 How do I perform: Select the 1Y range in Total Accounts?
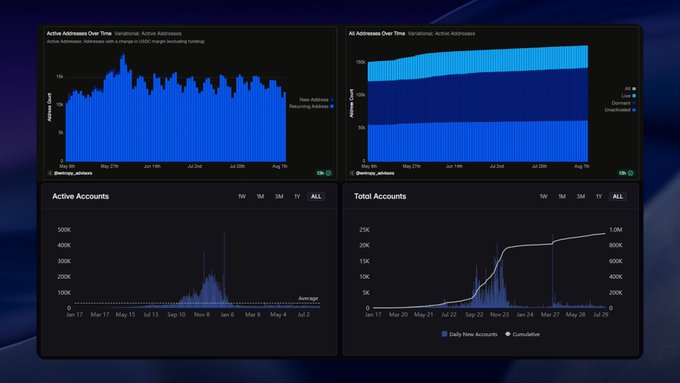[599, 196]
